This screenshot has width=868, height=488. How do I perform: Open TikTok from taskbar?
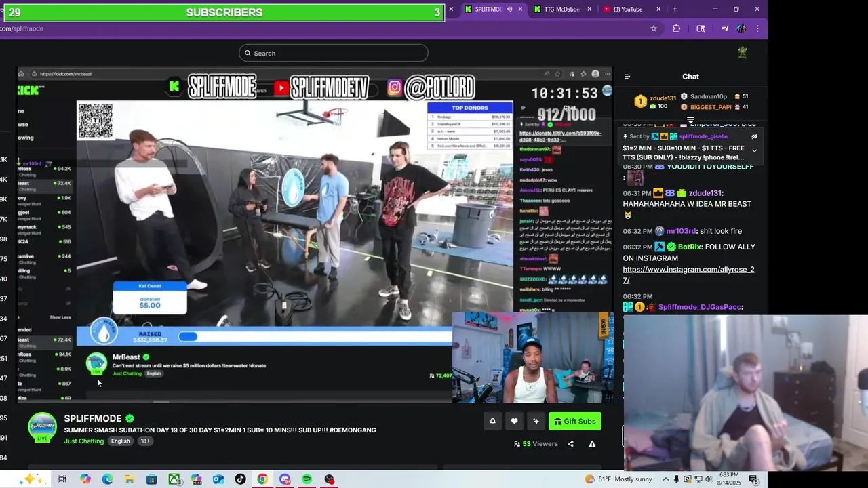pos(240,479)
